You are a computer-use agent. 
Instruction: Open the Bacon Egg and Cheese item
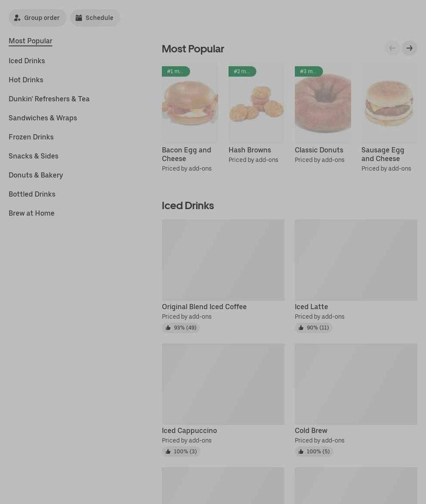coord(186,154)
